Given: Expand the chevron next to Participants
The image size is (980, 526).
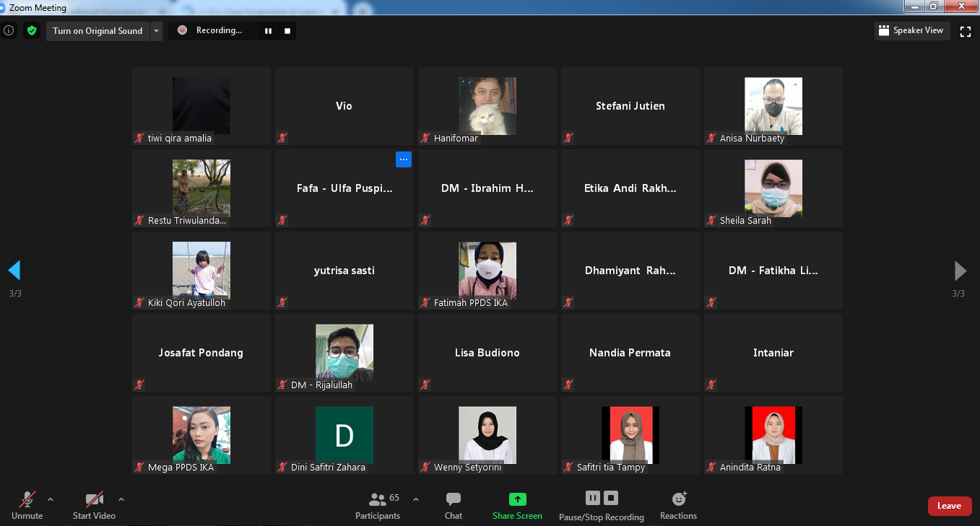Looking at the screenshot, I should point(415,499).
